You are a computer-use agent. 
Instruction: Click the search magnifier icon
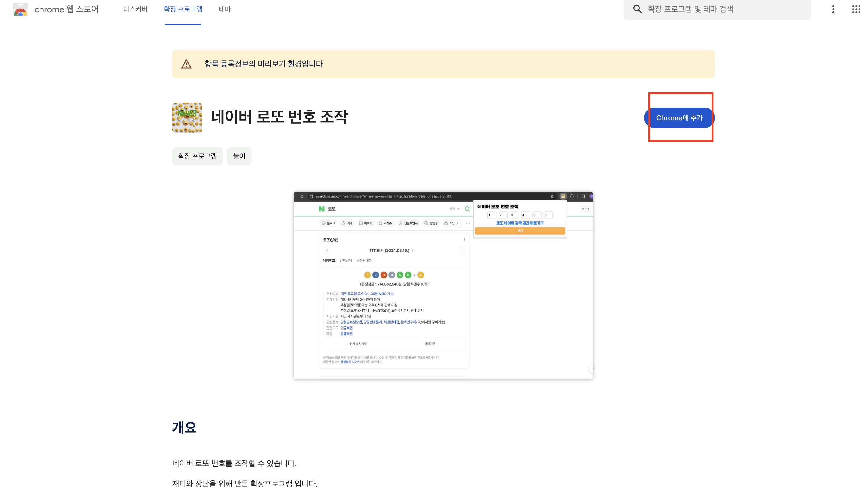tap(637, 9)
